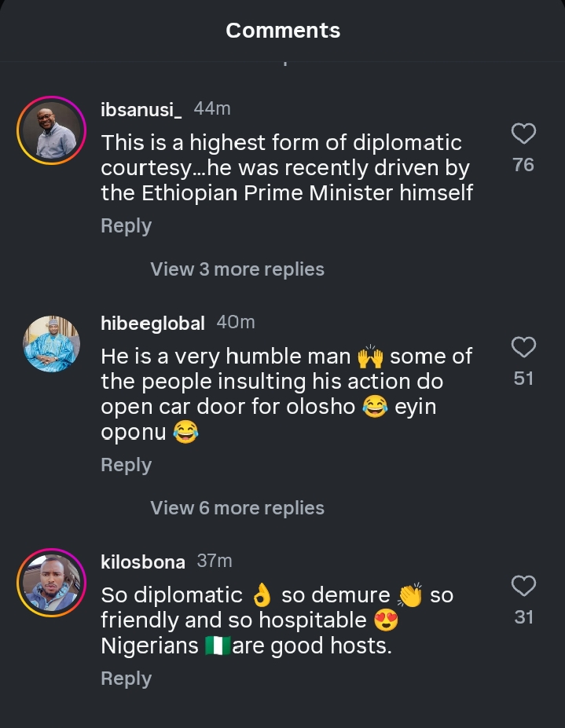Like kilosbona's comment with the heart
Viewport: 565px width, 728px height.
[523, 586]
